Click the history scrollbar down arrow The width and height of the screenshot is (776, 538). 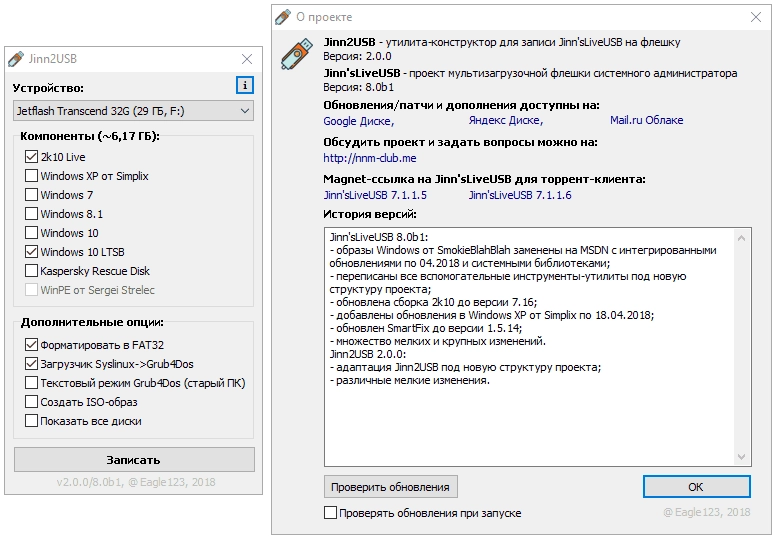(x=741, y=456)
